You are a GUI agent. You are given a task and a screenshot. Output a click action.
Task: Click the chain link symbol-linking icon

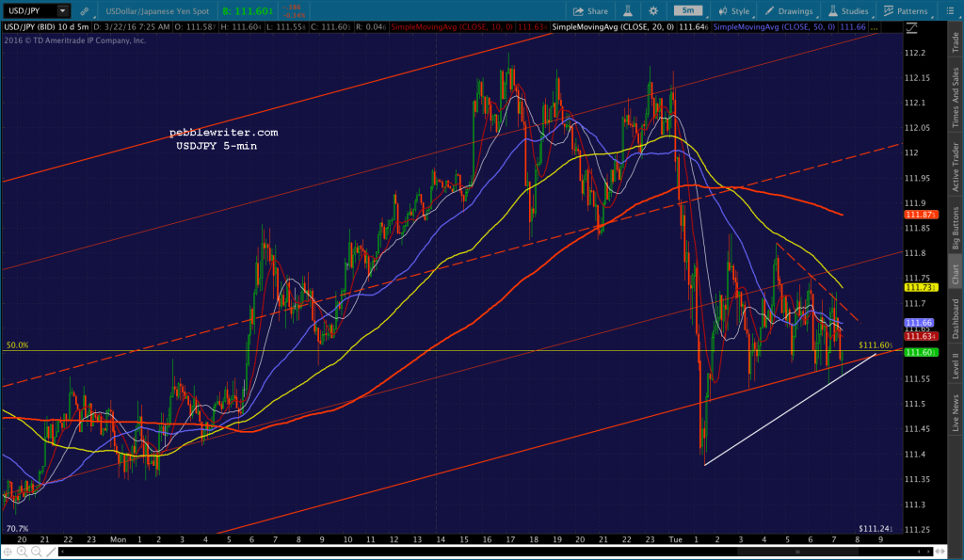click(84, 11)
